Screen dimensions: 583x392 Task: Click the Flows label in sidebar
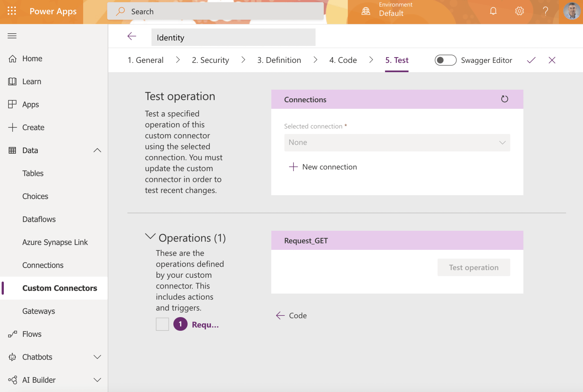pyautogui.click(x=32, y=334)
